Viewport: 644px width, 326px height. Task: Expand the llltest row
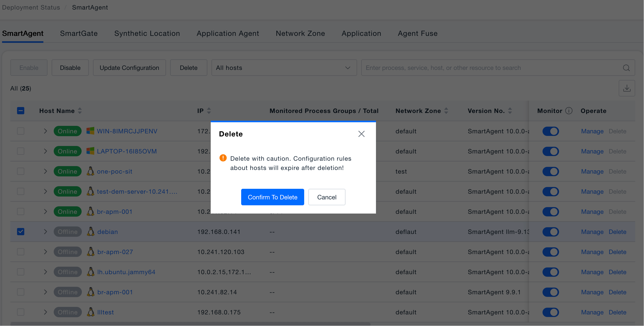[x=45, y=312]
